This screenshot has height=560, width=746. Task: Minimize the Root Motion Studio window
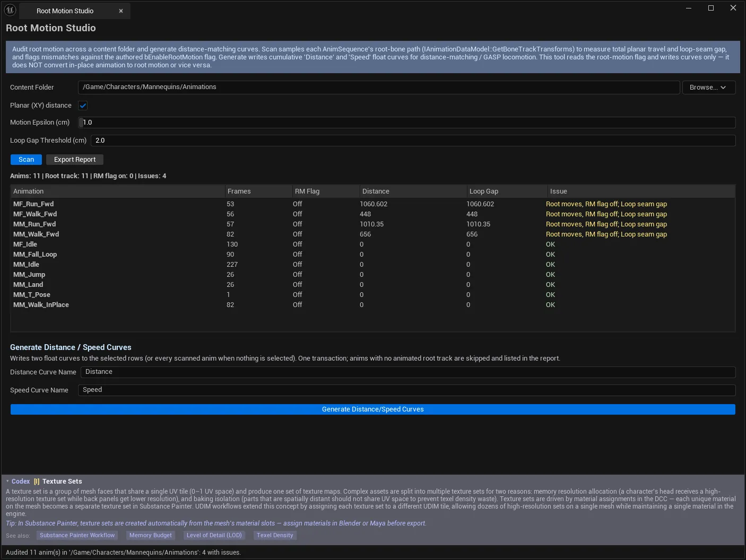tap(689, 8)
